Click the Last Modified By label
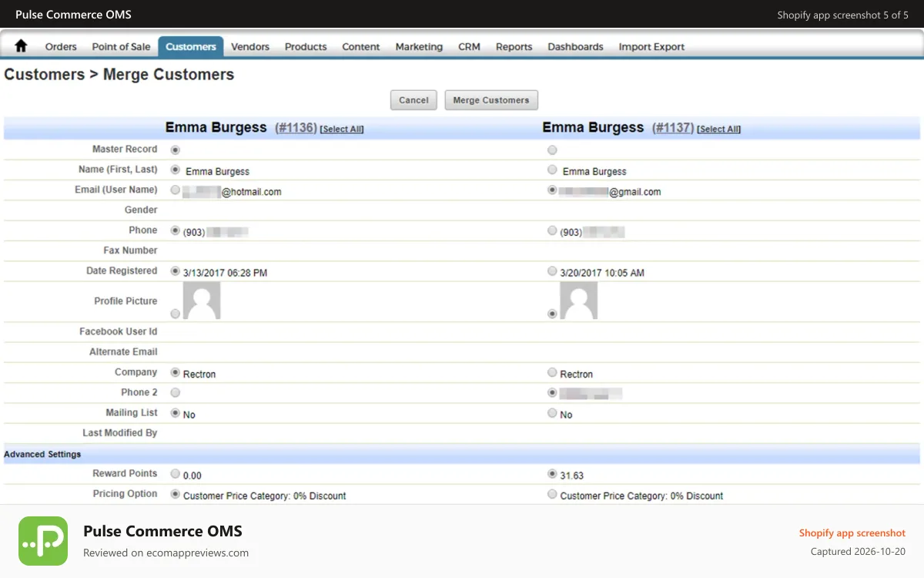The height and width of the screenshot is (578, 924). [120, 433]
